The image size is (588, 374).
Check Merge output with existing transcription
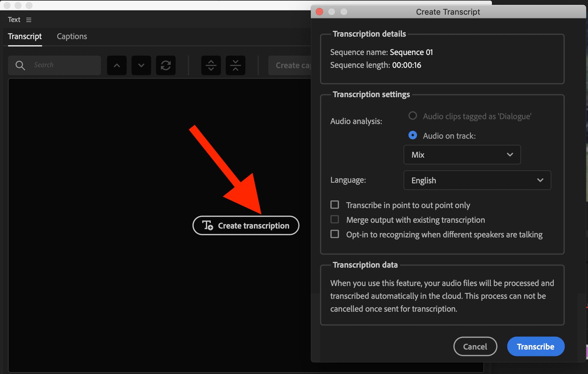click(x=335, y=219)
